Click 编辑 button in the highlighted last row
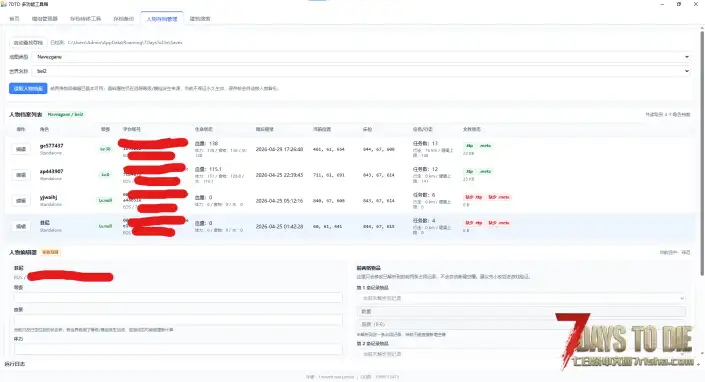The height and width of the screenshot is (382, 705). click(21, 226)
